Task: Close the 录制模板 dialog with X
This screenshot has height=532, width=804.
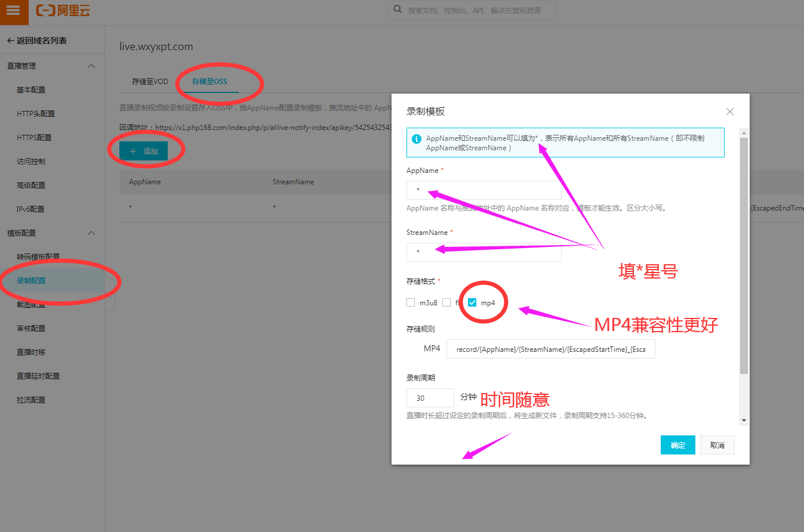Action: (729, 112)
